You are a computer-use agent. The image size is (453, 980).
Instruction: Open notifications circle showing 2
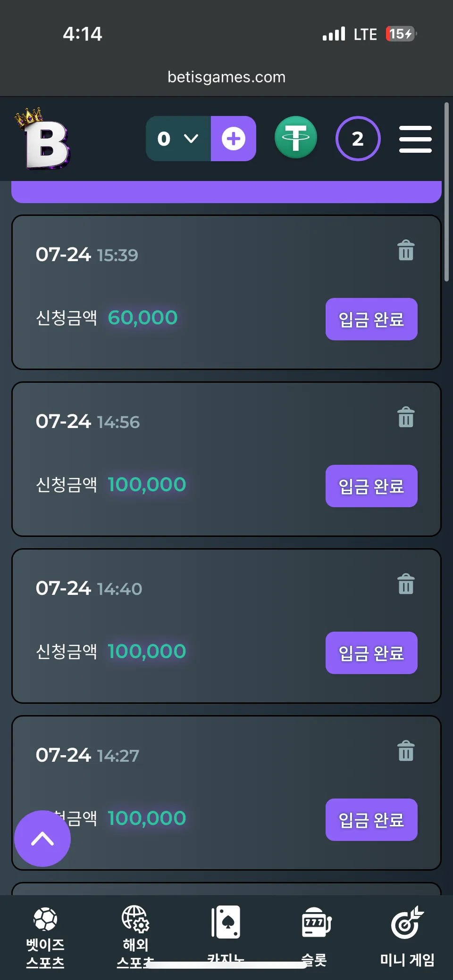[x=358, y=139]
